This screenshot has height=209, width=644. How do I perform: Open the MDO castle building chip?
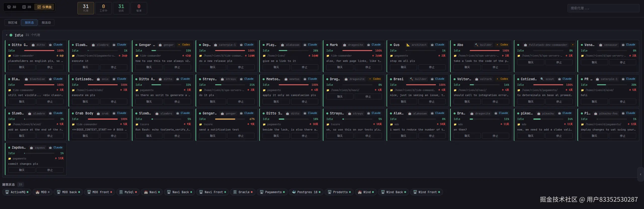click(42, 192)
